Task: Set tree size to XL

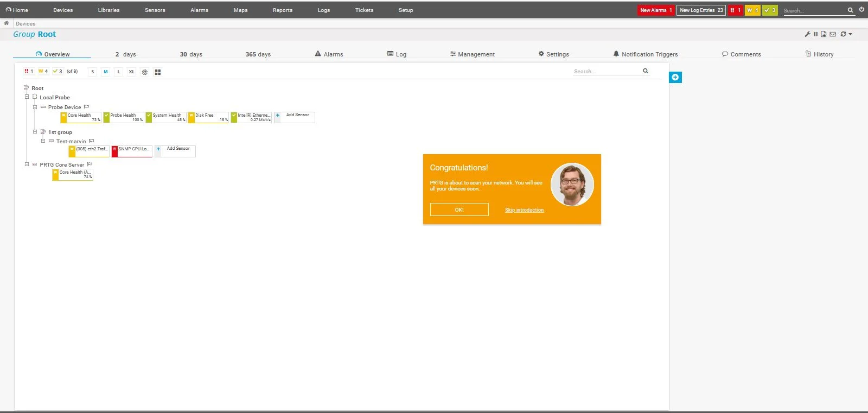Action: (x=132, y=72)
